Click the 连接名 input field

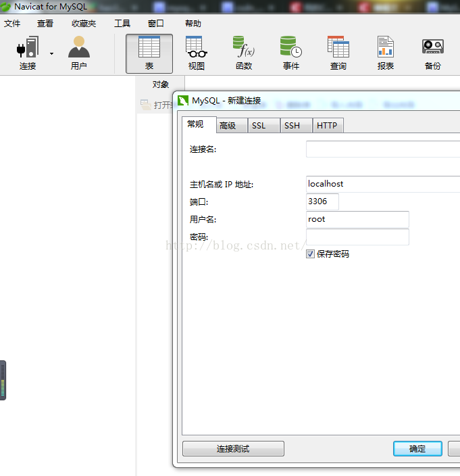tap(383, 149)
